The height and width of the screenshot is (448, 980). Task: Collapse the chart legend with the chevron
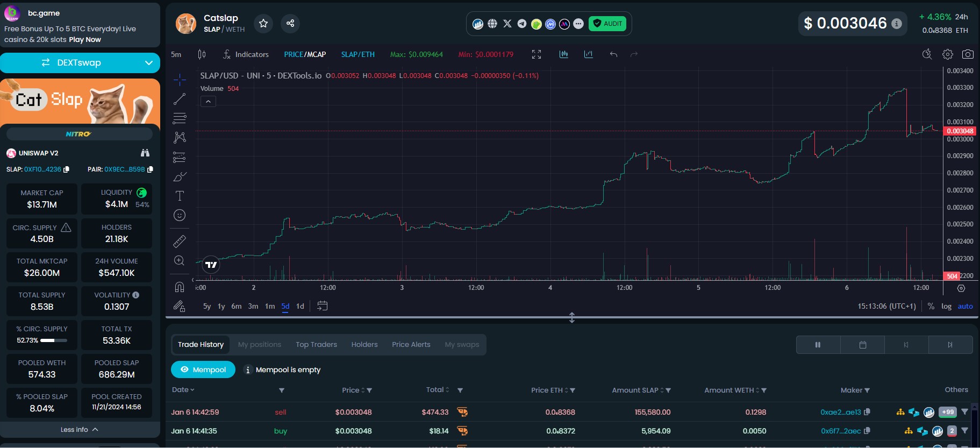click(208, 101)
